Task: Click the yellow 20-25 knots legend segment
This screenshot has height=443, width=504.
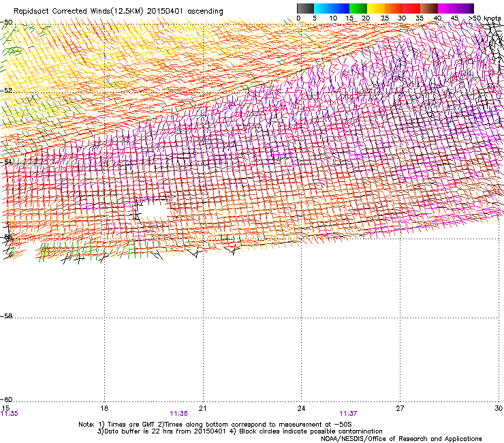Action: click(x=376, y=8)
